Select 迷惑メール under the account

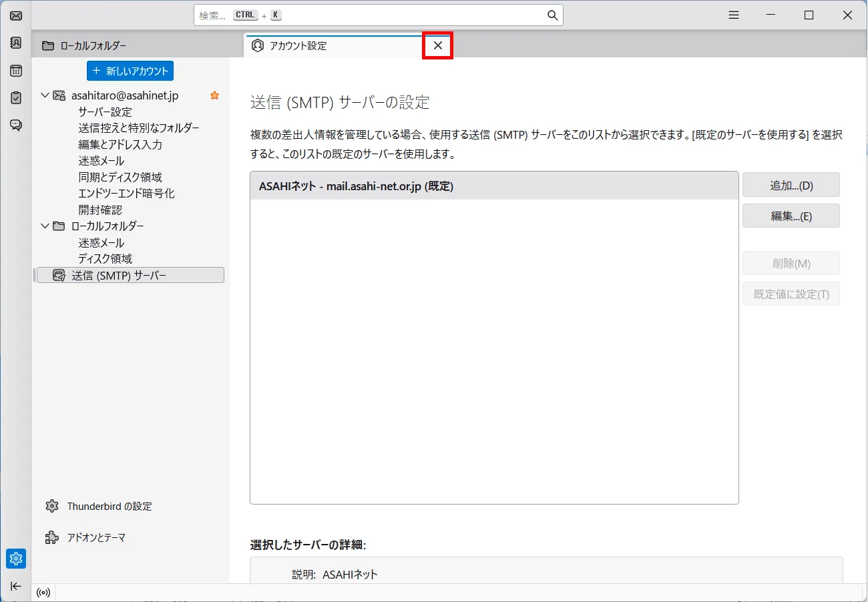tap(101, 160)
